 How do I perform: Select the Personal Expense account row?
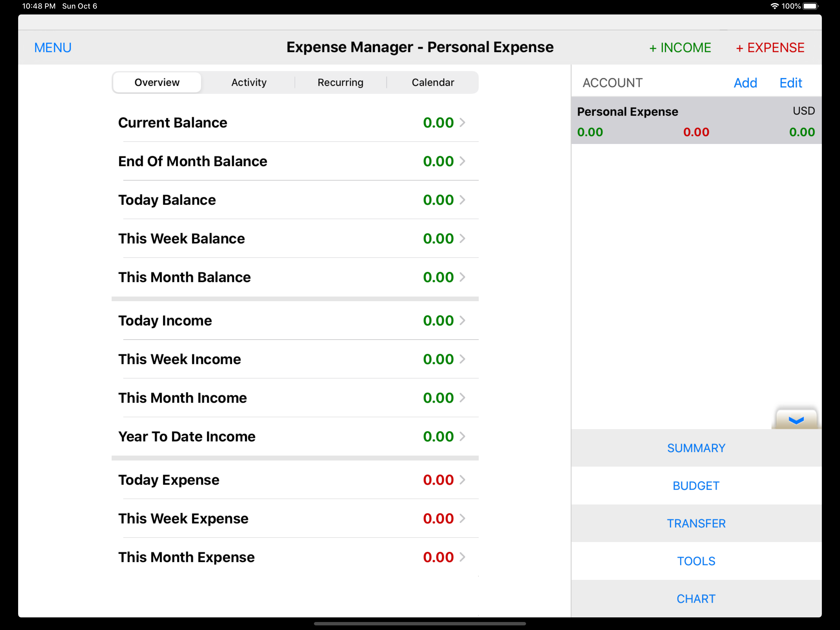coord(696,121)
